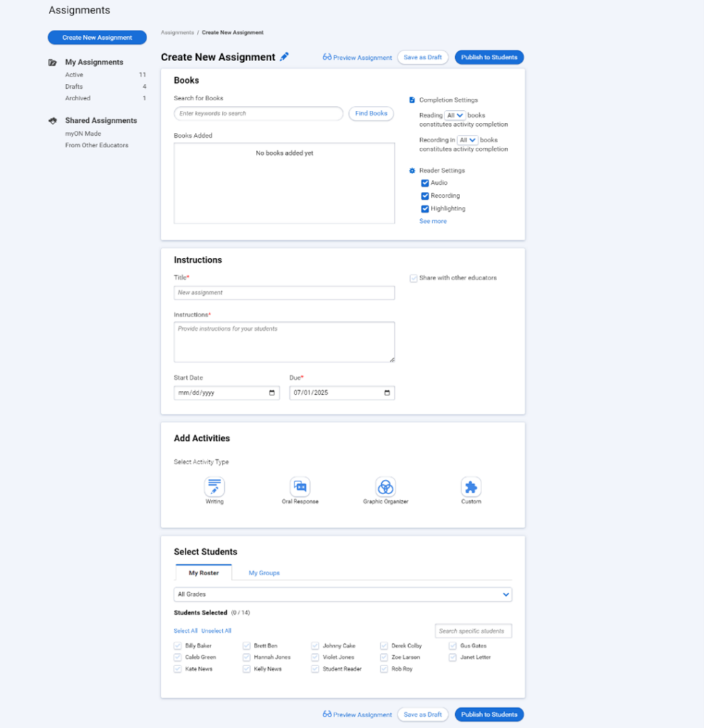Click the See more reader settings link
704x728 pixels.
click(x=433, y=222)
